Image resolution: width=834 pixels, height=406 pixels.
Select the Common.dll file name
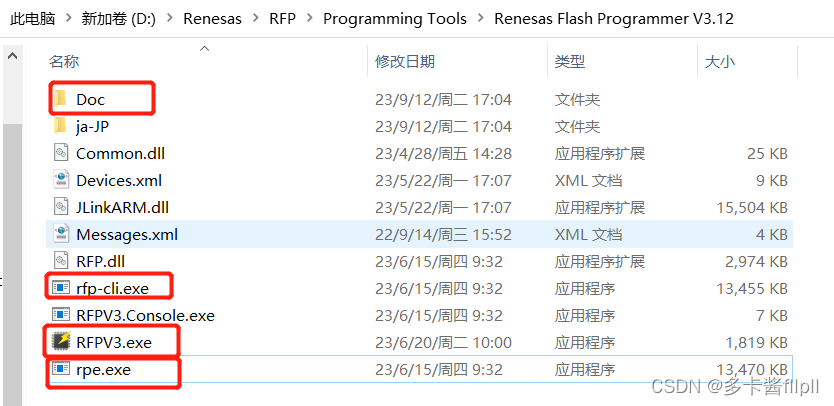pyautogui.click(x=120, y=154)
